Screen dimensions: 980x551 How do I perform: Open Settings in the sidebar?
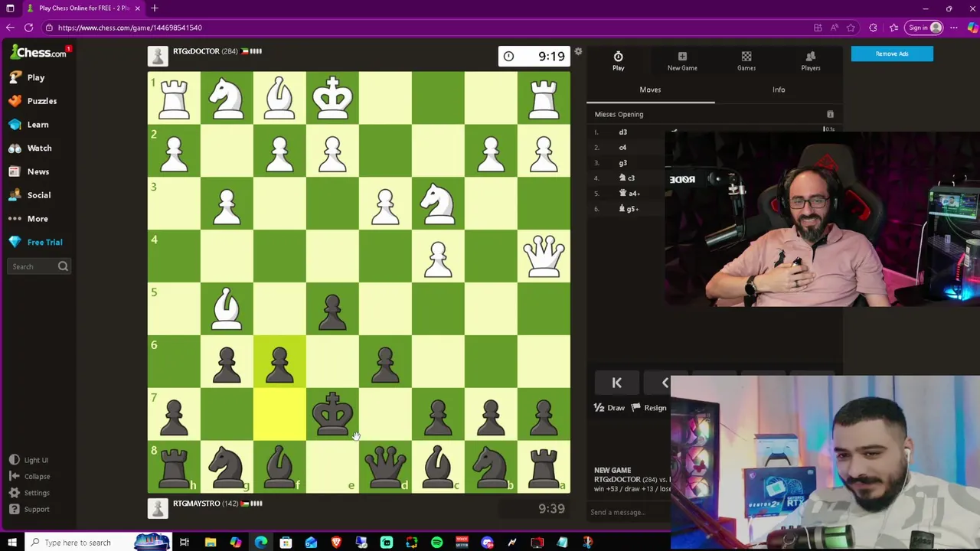coord(30,493)
